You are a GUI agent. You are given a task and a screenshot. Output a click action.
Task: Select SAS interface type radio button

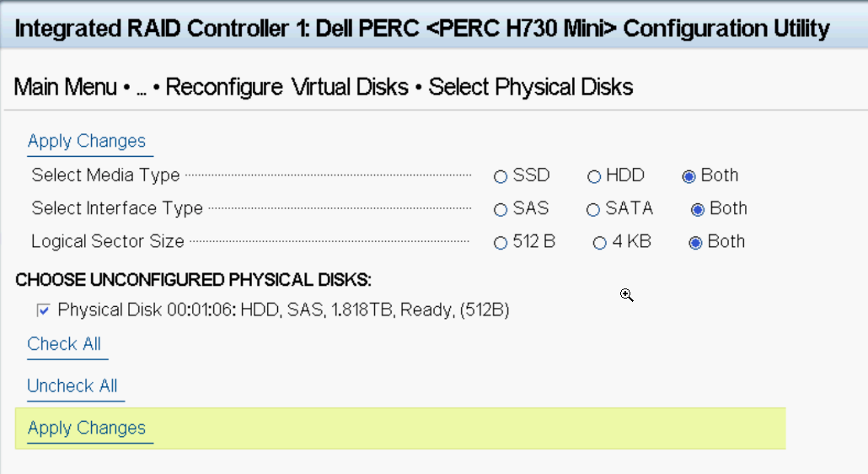pos(501,210)
